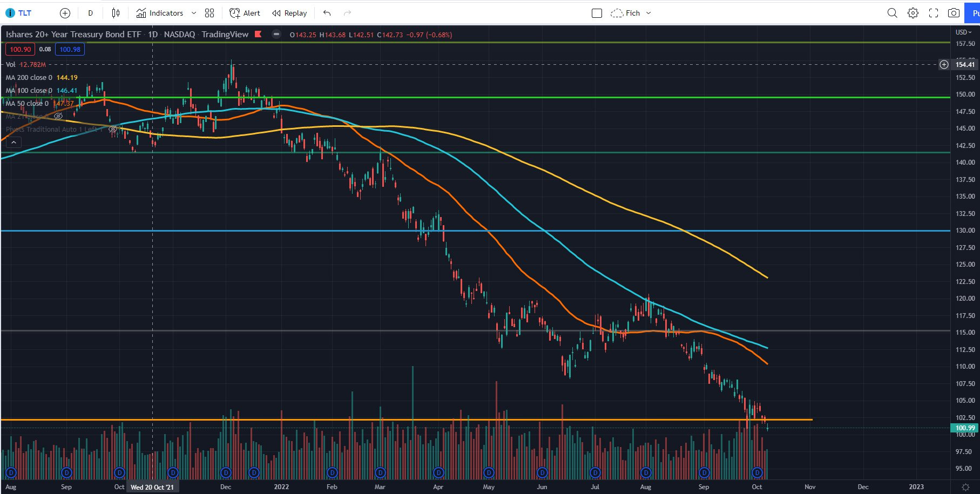Collapse the indicator legend with up chevron
Viewport: 980px width, 494px height.
click(x=13, y=142)
